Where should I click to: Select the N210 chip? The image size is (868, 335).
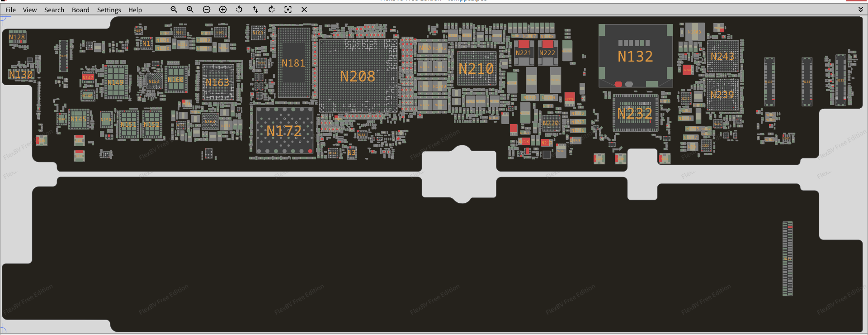[476, 69]
